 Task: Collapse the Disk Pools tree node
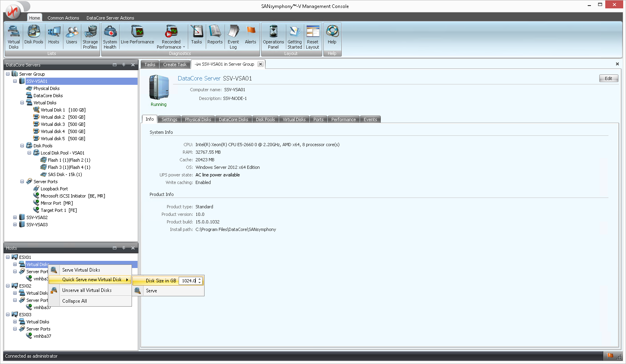pyautogui.click(x=22, y=146)
